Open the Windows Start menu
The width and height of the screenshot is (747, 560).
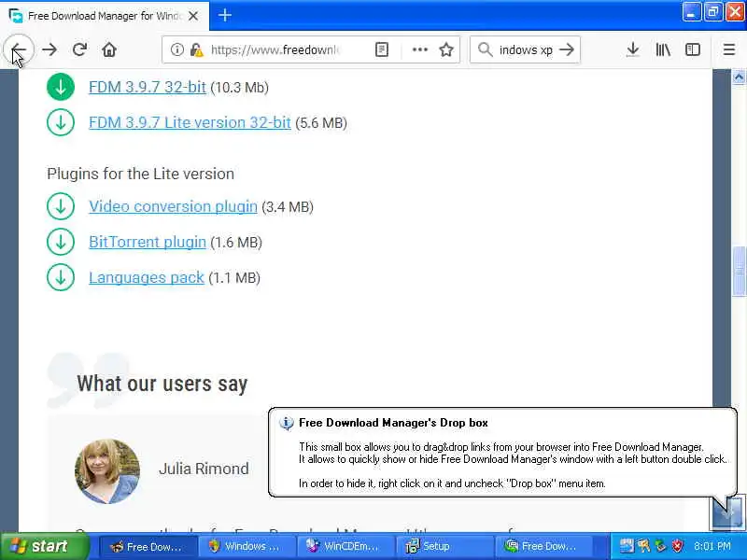pos(44,546)
